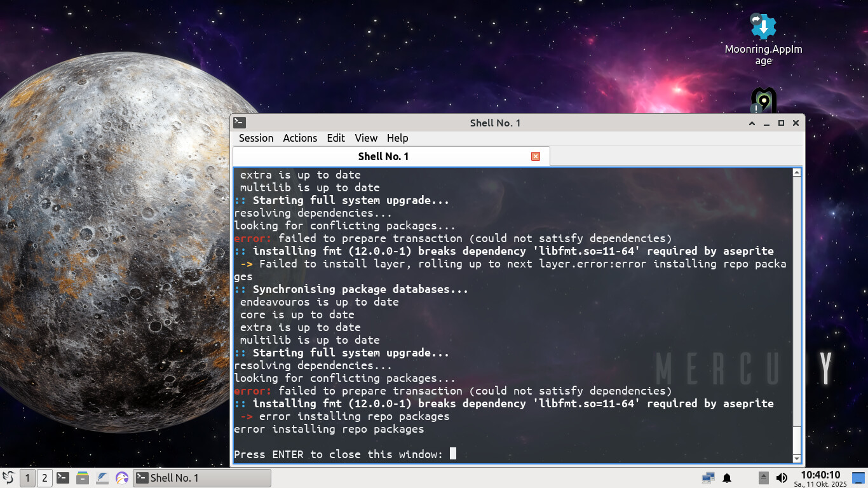The image size is (868, 488).
Task: Switch to workspace 2
Action: coord(44,478)
